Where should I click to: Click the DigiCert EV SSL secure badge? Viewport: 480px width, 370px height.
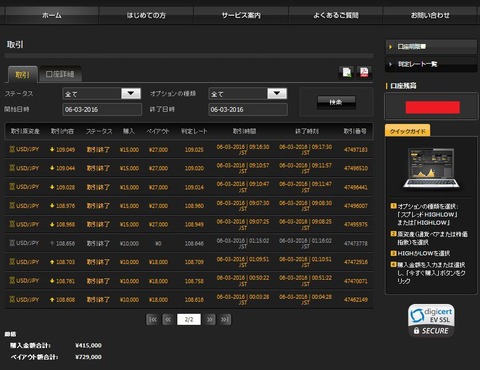click(x=431, y=320)
